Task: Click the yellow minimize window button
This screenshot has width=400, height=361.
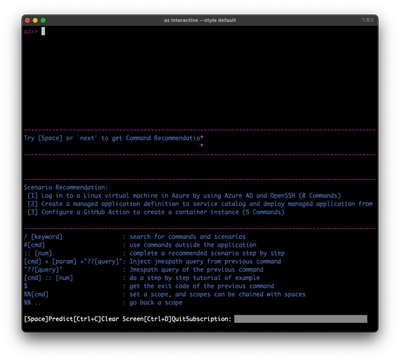Action: 35,20
